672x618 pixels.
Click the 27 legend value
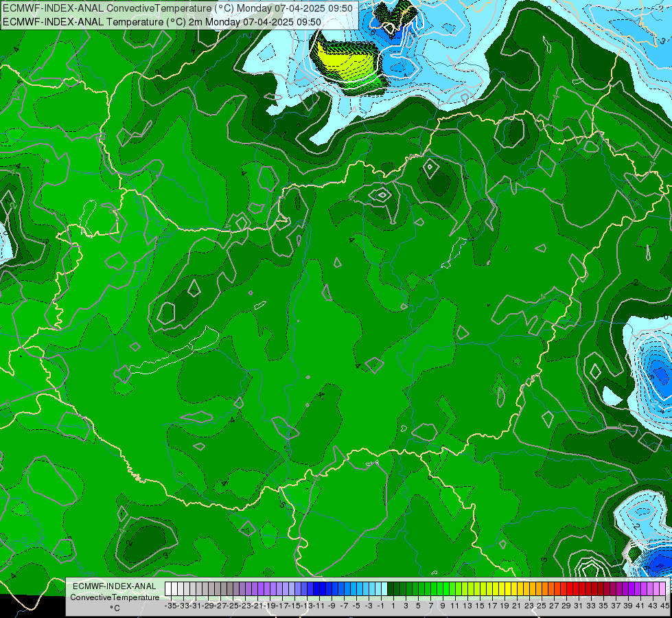(x=554, y=606)
